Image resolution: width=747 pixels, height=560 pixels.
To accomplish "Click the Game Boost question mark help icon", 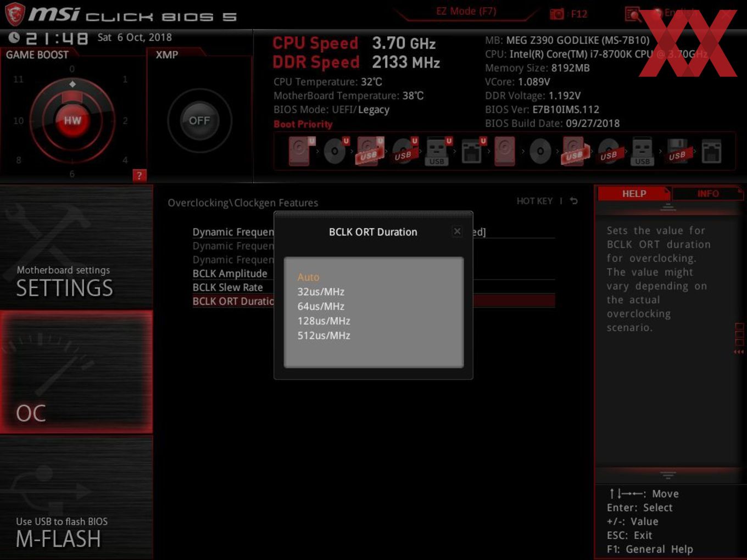I will point(139,176).
